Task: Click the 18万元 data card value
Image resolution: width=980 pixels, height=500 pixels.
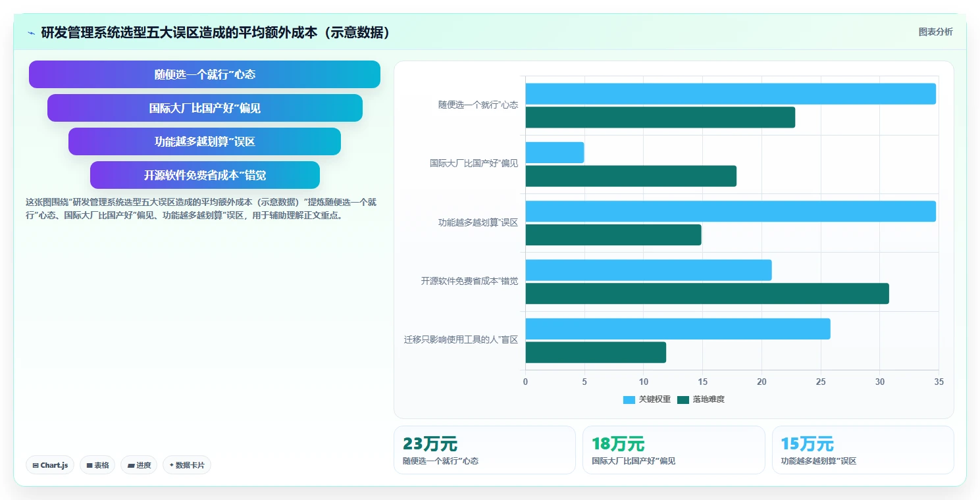Action: 618,444
